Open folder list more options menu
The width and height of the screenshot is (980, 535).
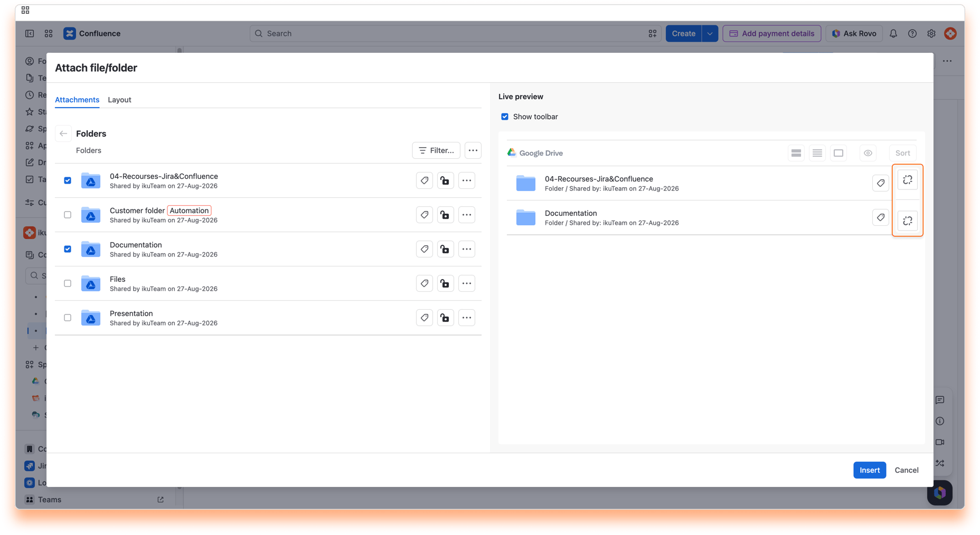(473, 150)
